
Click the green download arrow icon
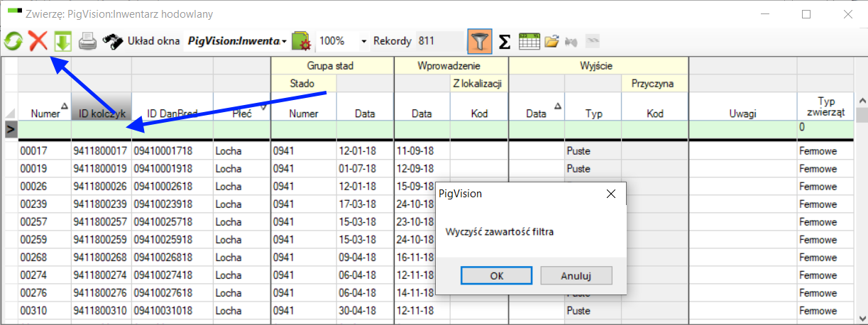(62, 41)
